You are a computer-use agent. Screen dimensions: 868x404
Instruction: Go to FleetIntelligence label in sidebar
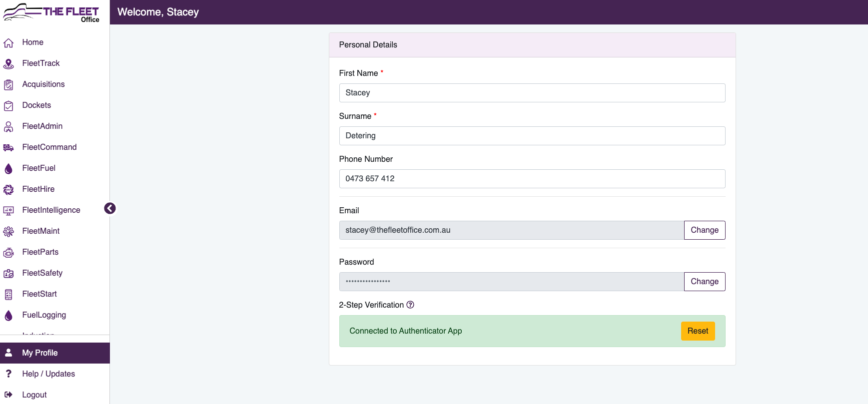pyautogui.click(x=51, y=210)
